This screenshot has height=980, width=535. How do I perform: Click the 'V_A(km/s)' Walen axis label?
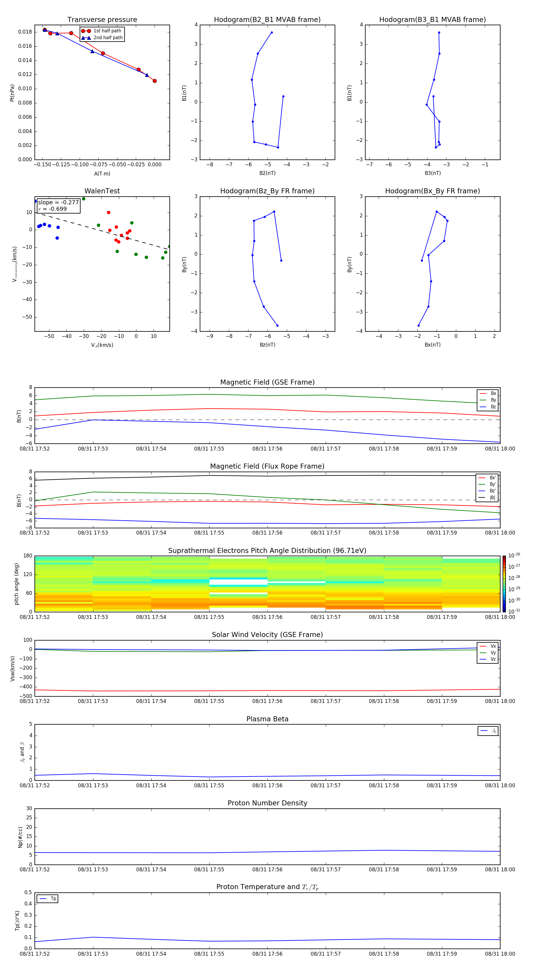pyautogui.click(x=102, y=345)
